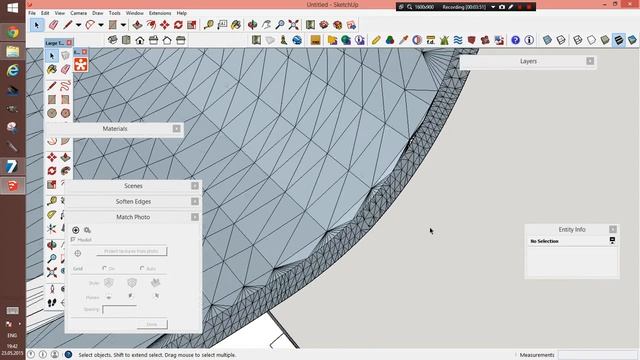Toggle the Model checkbox in Match Photo
This screenshot has width=640, height=360.
(73, 240)
